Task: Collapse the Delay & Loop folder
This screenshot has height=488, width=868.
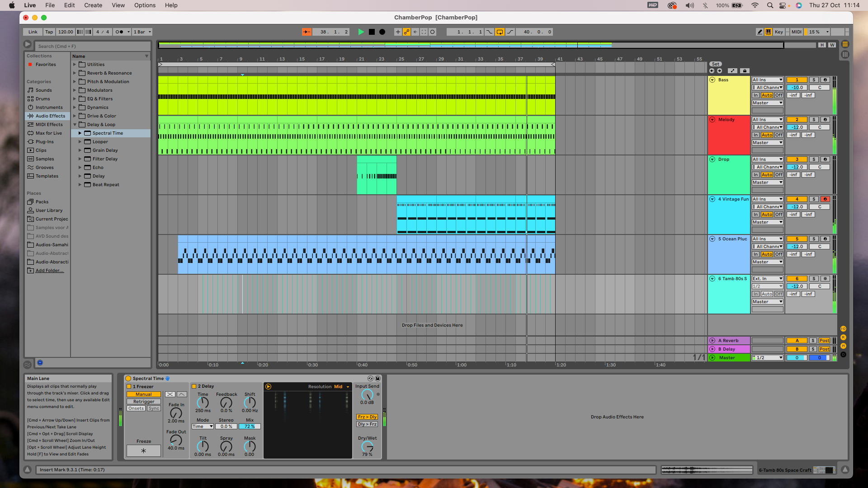Action: (x=75, y=125)
